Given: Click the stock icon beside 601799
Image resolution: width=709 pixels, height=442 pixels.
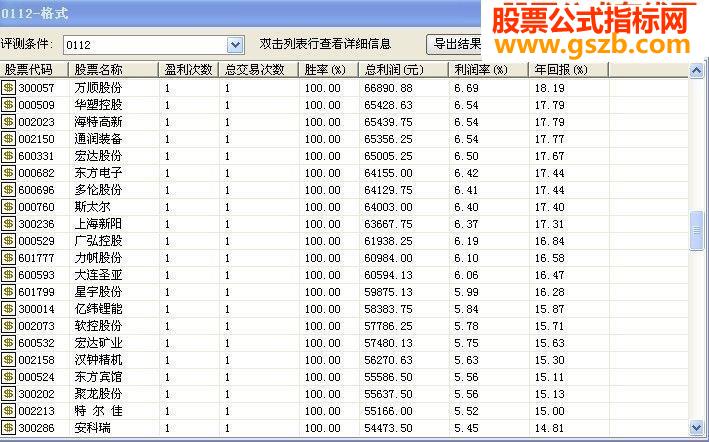Looking at the screenshot, I should click(x=8, y=292).
